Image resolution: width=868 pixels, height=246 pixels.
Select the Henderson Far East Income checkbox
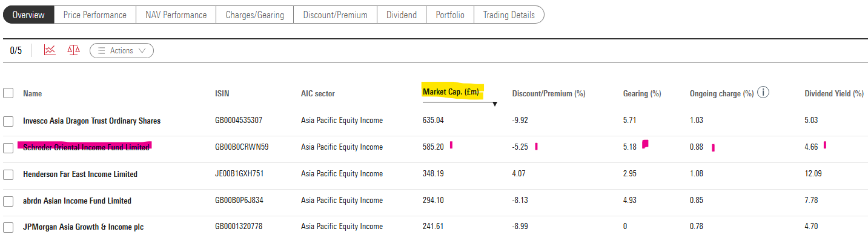point(8,175)
